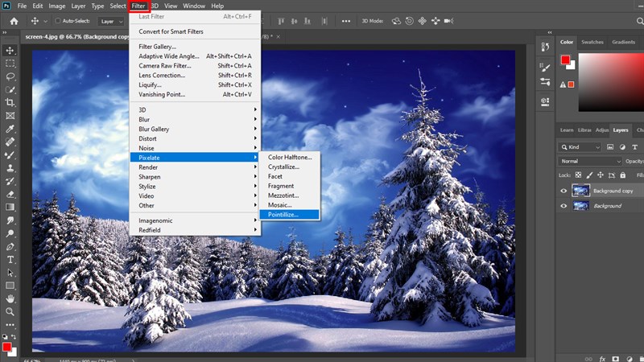Image resolution: width=644 pixels, height=362 pixels.
Task: Open the layer styles fx button
Action: click(x=602, y=359)
